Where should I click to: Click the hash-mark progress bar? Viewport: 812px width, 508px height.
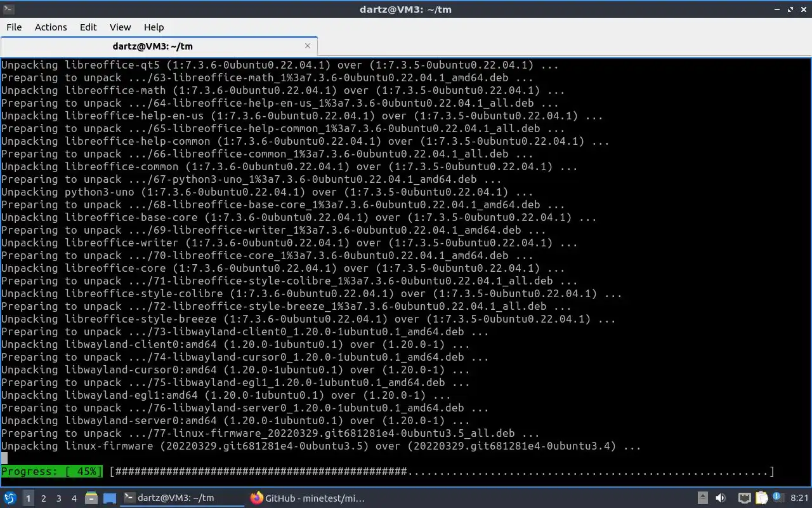pyautogui.click(x=442, y=471)
